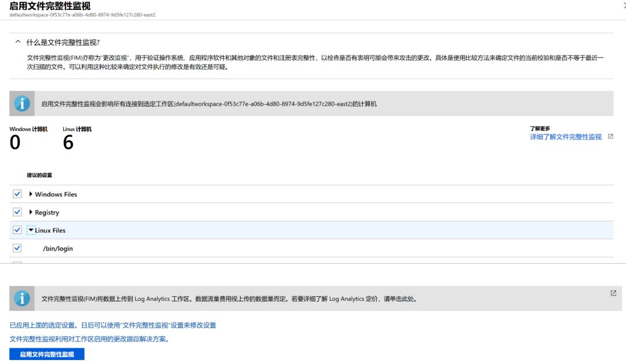Click the 已应用上面的选定设置 link text
The height and width of the screenshot is (364, 626).
pos(112,325)
